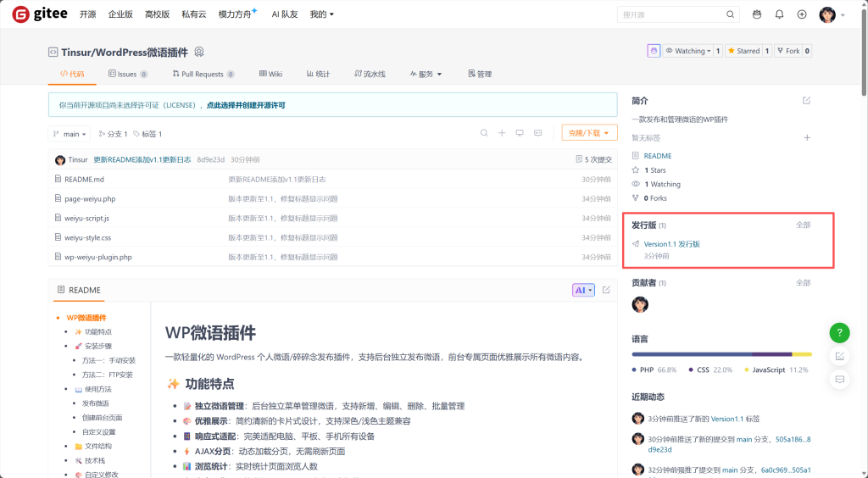Viewport: 868px width, 478px height.
Task: Open 企业版 in top navigation
Action: (x=120, y=14)
